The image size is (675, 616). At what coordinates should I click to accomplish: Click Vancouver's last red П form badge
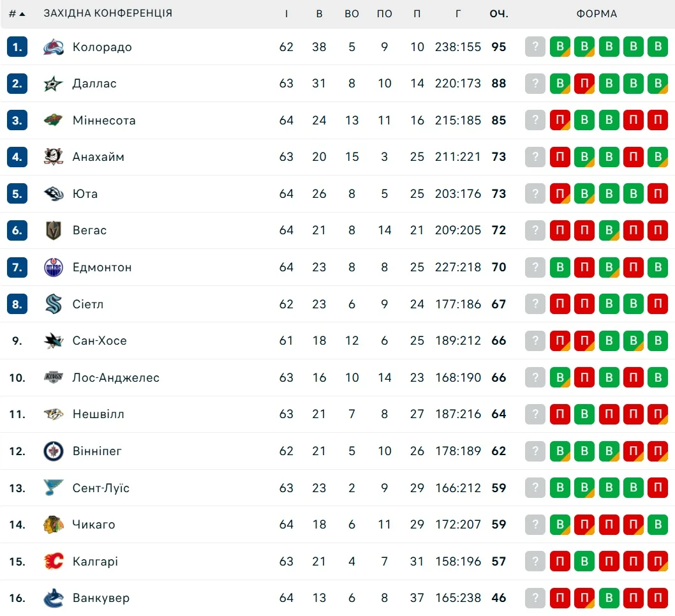657,598
